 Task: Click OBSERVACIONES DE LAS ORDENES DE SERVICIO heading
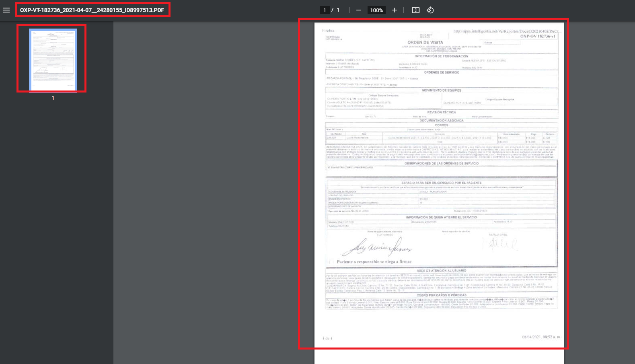pos(442,163)
